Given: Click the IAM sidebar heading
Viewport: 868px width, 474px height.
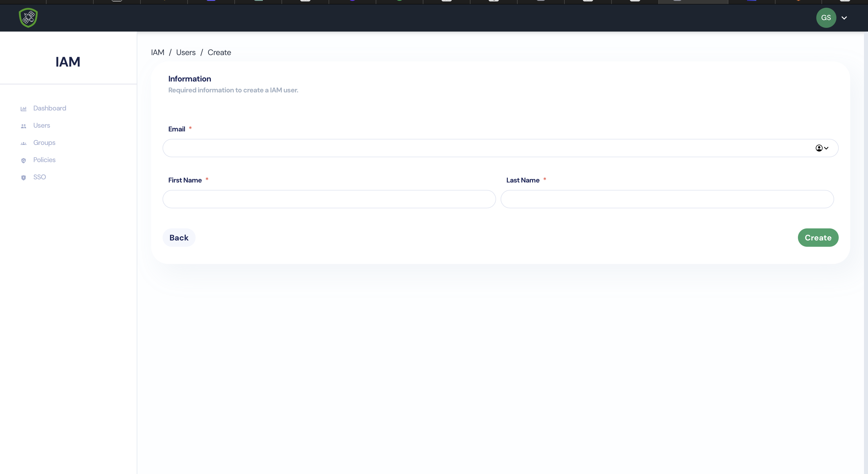Looking at the screenshot, I should point(68,62).
